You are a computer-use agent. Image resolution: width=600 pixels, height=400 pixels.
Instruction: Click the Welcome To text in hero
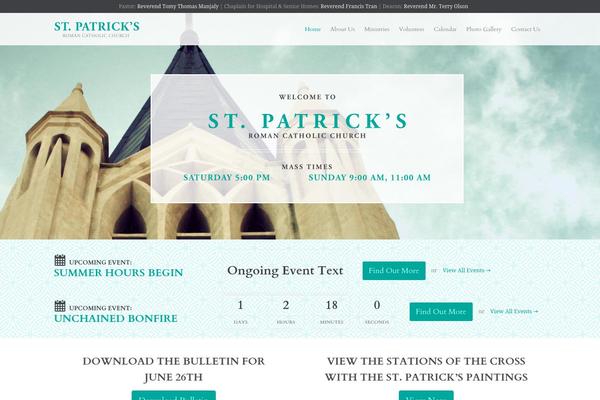pyautogui.click(x=307, y=97)
